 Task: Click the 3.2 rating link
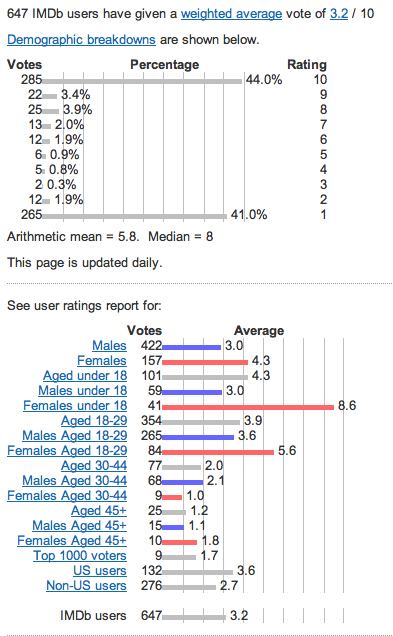pos(339,14)
